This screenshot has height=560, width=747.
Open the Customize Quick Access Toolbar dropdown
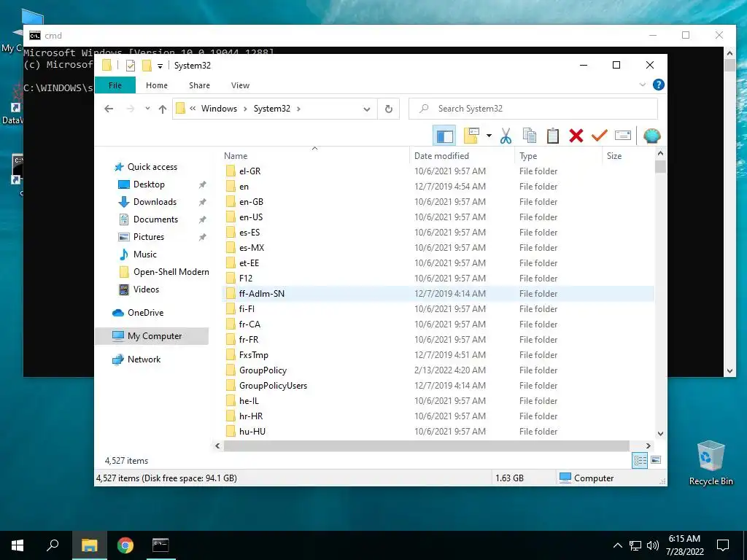pyautogui.click(x=160, y=66)
